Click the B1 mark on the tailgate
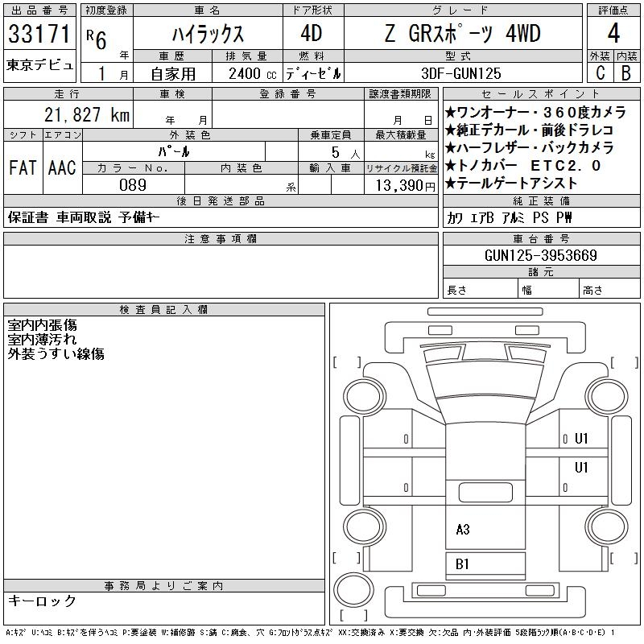 coord(462,564)
